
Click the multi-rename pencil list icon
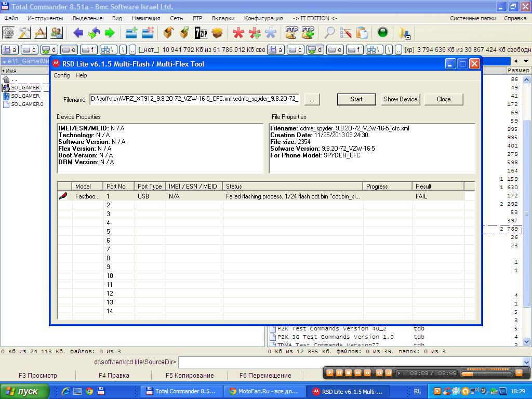coord(345,33)
